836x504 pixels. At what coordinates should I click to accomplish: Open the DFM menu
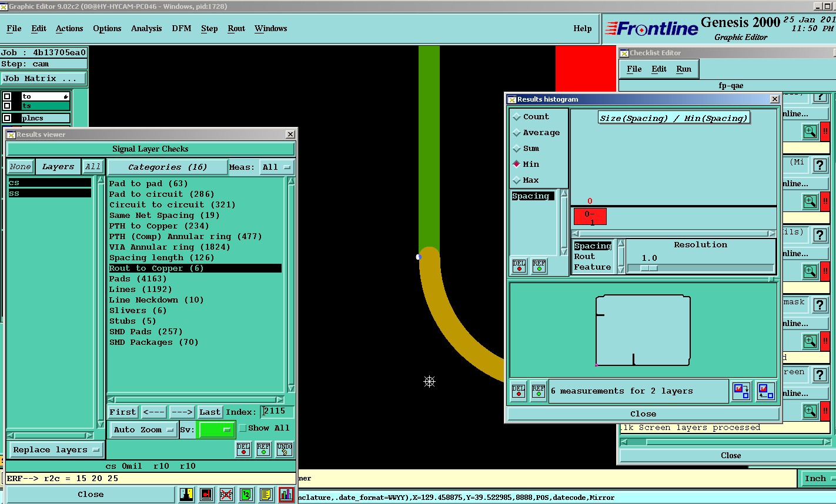(x=181, y=28)
